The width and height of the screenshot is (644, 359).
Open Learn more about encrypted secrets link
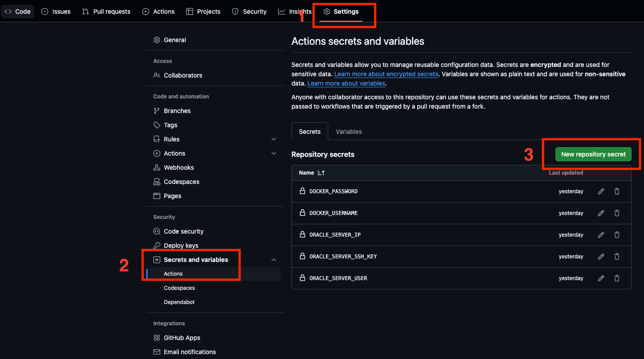coord(386,74)
